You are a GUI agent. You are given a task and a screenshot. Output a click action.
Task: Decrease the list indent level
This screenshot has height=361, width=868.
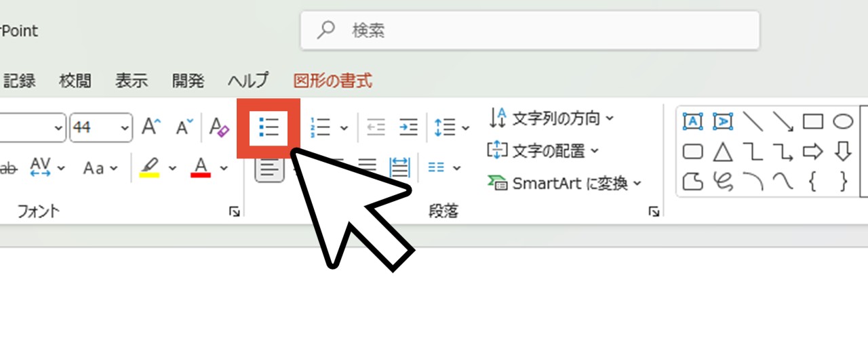[376, 127]
